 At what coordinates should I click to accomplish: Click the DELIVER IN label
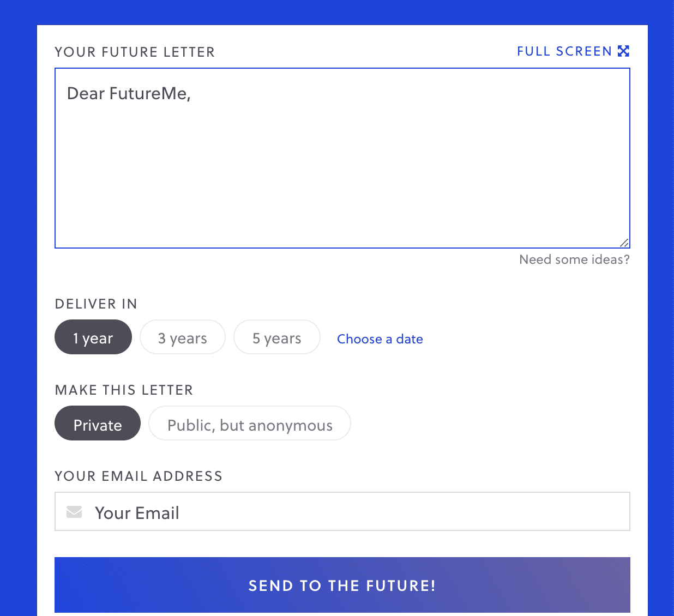96,304
